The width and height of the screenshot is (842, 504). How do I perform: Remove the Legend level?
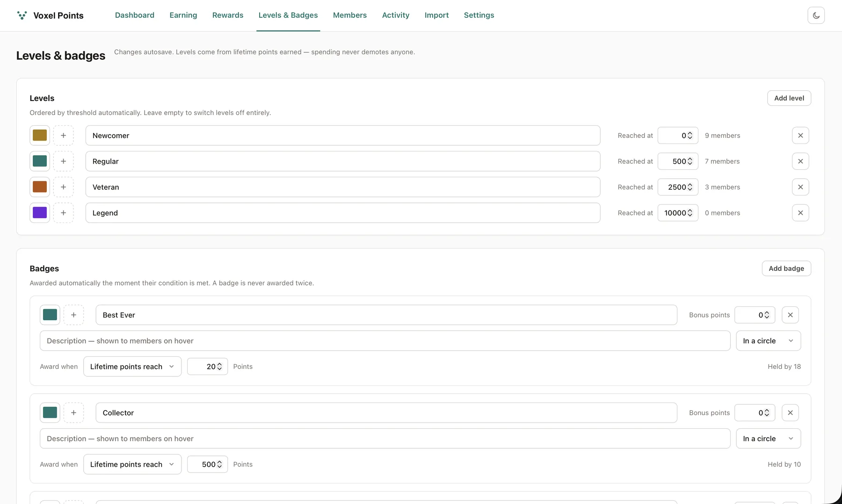click(x=800, y=213)
